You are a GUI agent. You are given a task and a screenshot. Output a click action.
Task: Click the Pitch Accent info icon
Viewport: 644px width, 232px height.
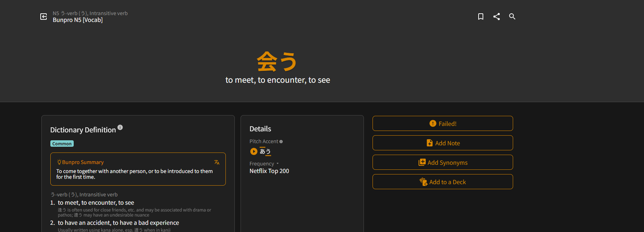(281, 142)
